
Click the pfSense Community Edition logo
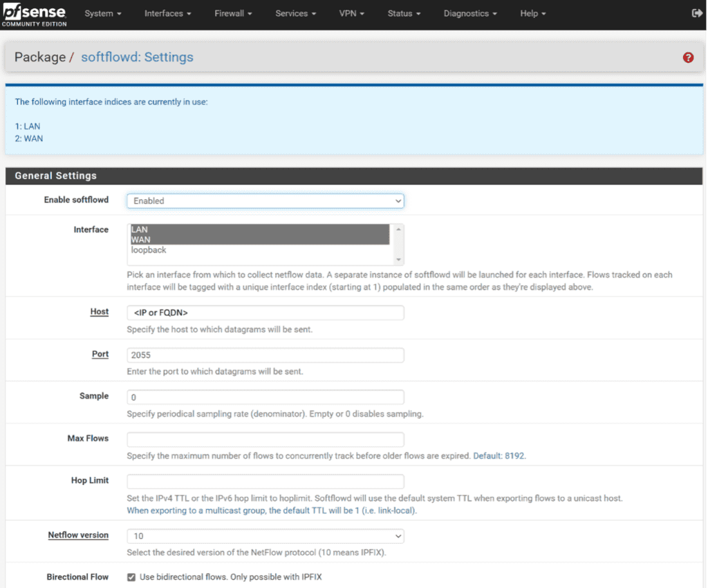point(35,15)
